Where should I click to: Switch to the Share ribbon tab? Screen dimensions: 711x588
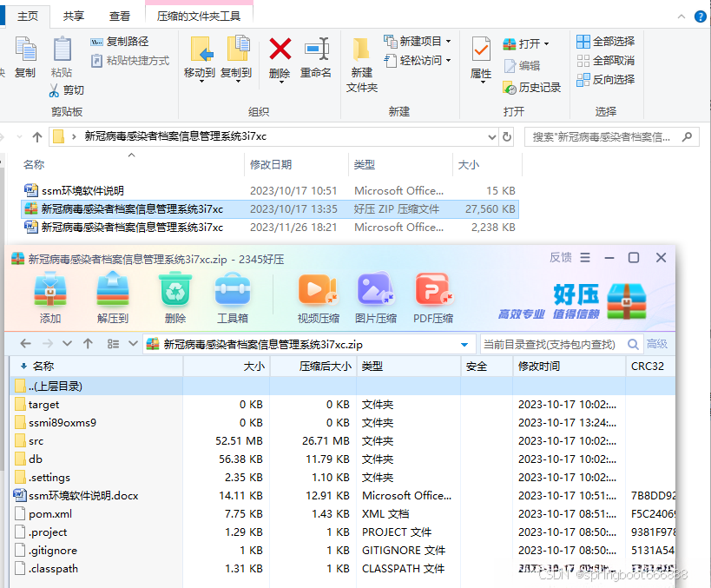coord(74,17)
